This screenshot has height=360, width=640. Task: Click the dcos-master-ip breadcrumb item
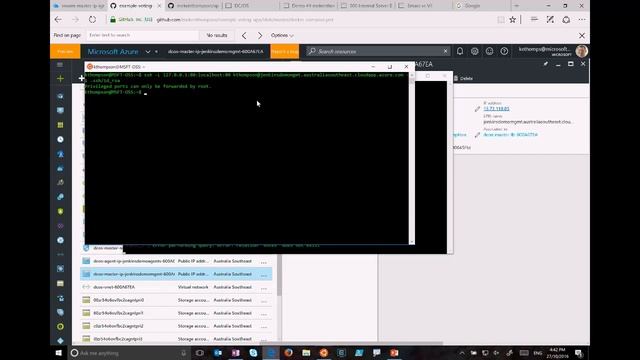pyautogui.click(x=216, y=51)
